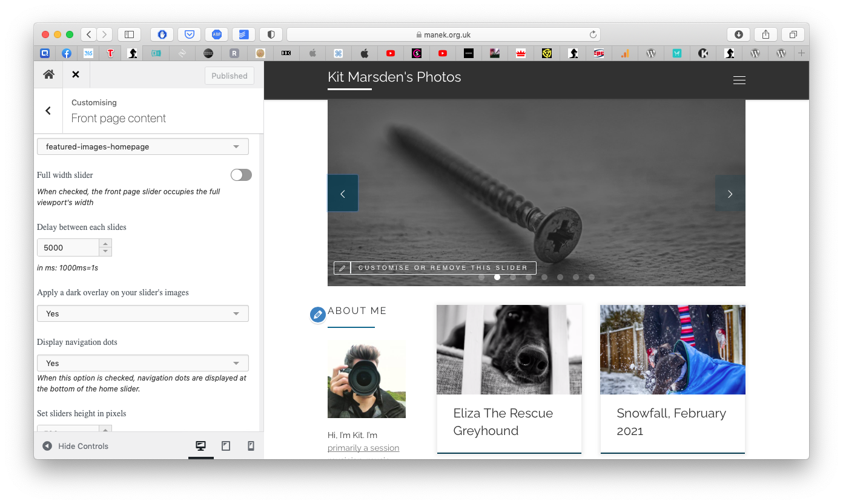Open the site's hamburger menu

[739, 79]
